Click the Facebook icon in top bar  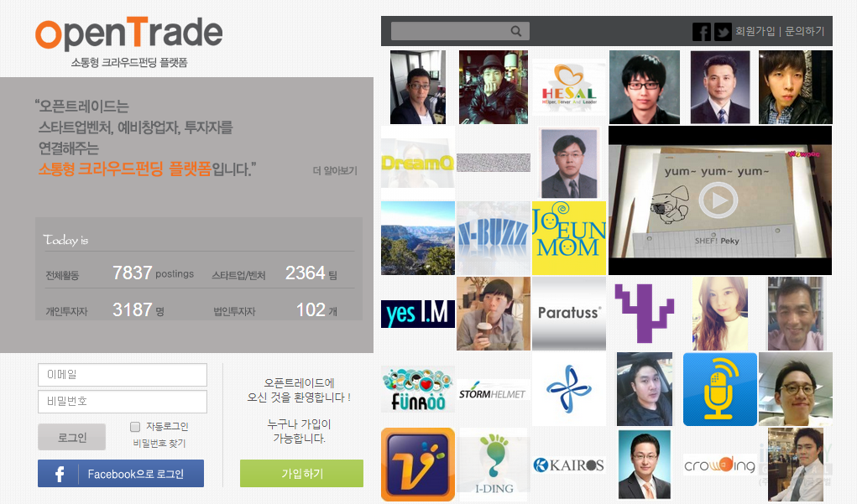[701, 32]
